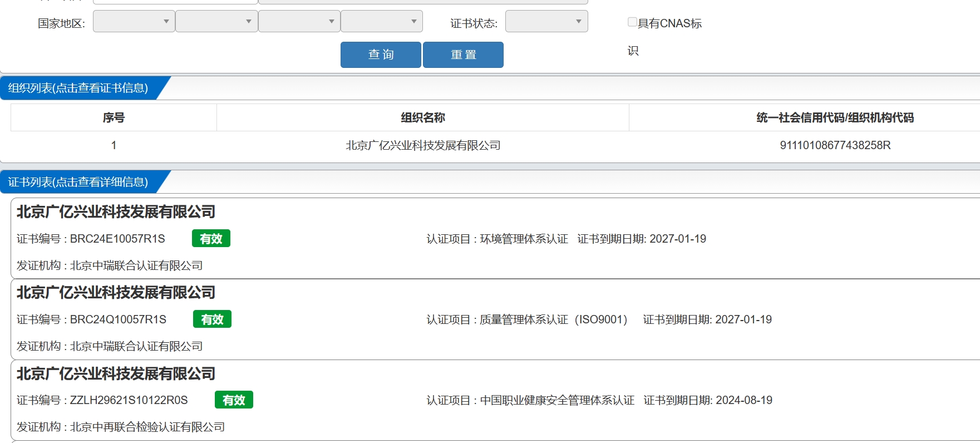Open the third 国家地区 dropdown
Viewport: 980px width, 443px height.
pos(299,22)
